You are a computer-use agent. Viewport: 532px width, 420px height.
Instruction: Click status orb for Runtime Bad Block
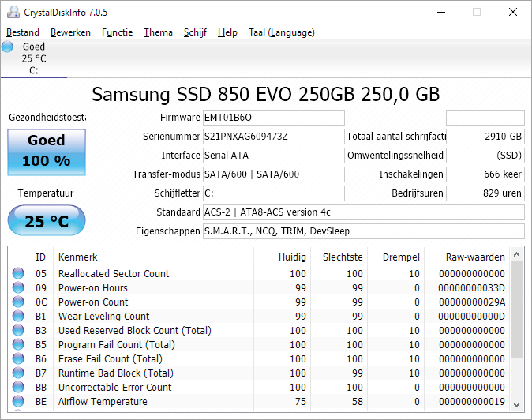(x=18, y=373)
